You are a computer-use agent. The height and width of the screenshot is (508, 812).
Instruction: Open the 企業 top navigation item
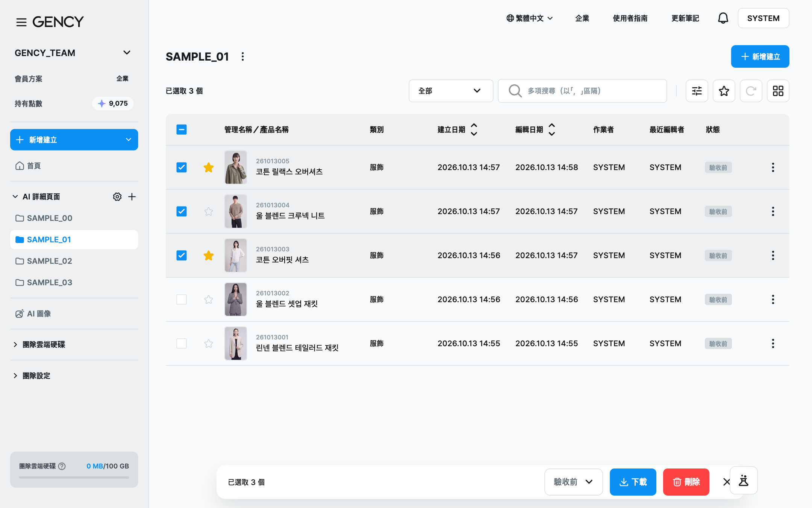tap(582, 18)
